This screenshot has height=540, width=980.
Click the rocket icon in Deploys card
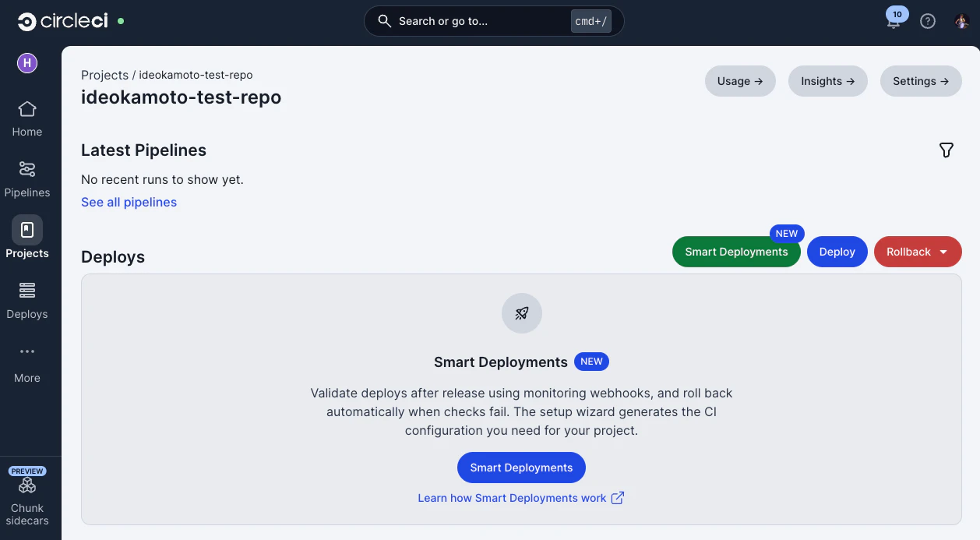coord(522,313)
